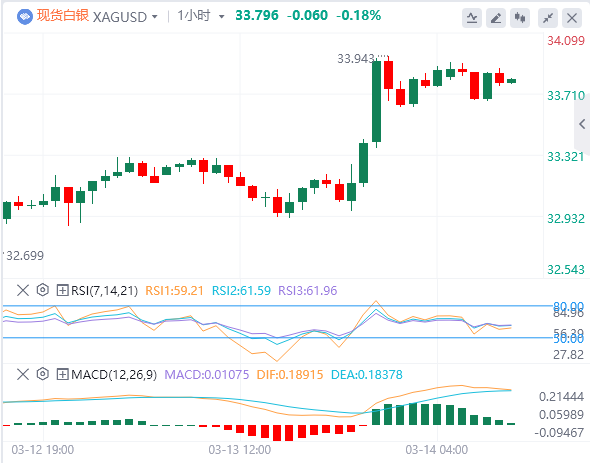Screen dimensions: 590x463
Task: Remove the MACD indicator panel
Action: [x=23, y=374]
